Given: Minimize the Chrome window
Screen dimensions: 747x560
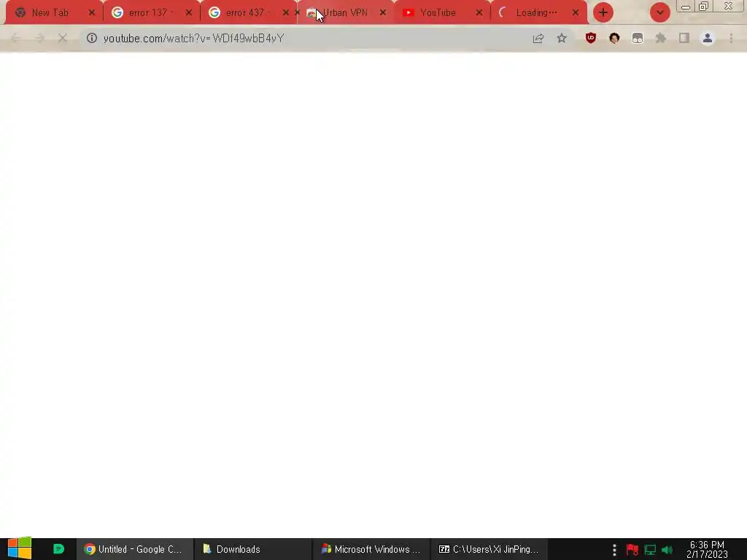Looking at the screenshot, I should [x=686, y=7].
